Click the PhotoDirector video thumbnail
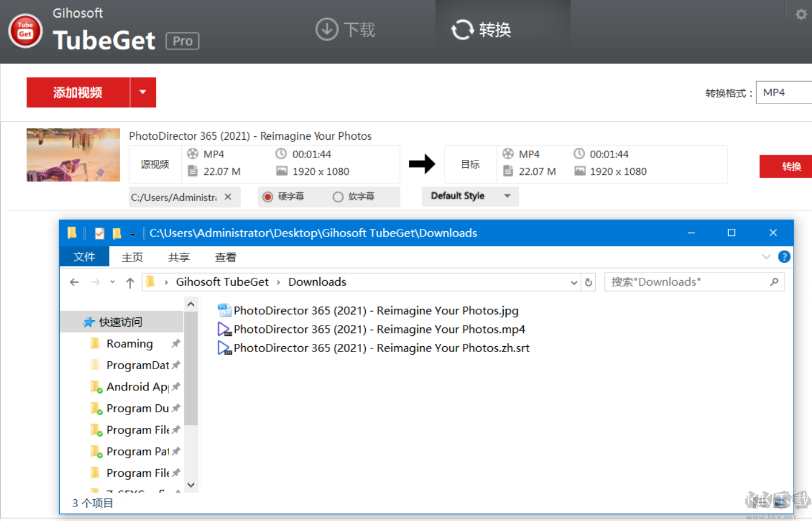Image resolution: width=812 pixels, height=521 pixels. [73, 155]
